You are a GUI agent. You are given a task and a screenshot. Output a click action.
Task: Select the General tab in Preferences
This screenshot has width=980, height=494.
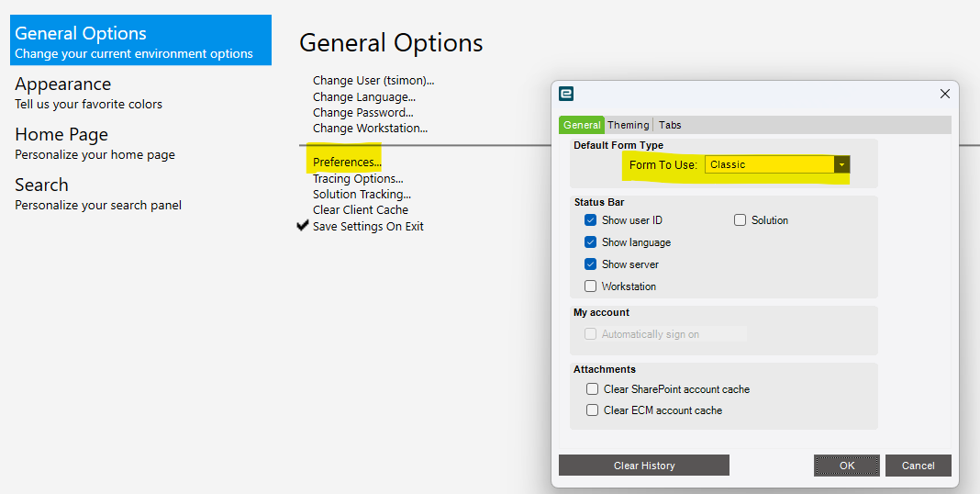(582, 125)
